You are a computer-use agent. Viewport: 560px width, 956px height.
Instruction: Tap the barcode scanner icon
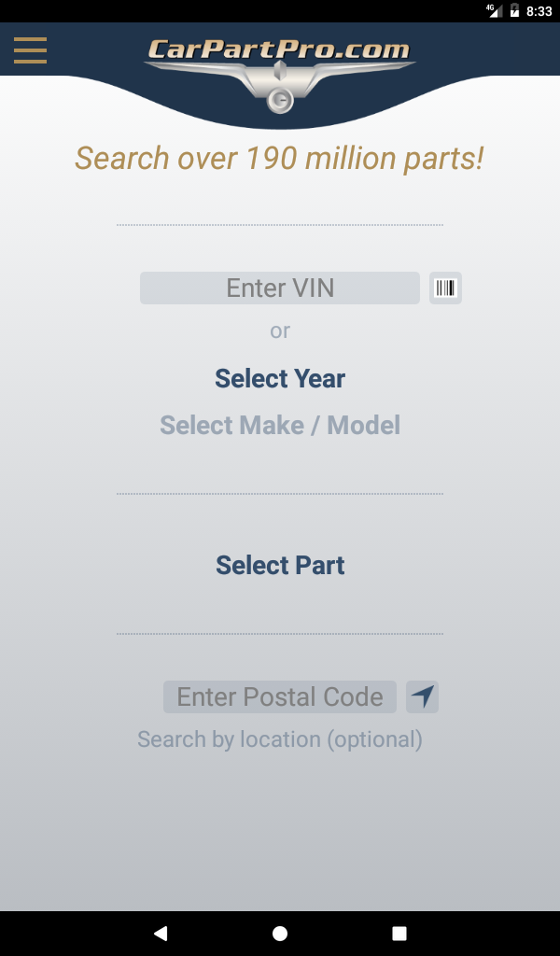tap(445, 288)
